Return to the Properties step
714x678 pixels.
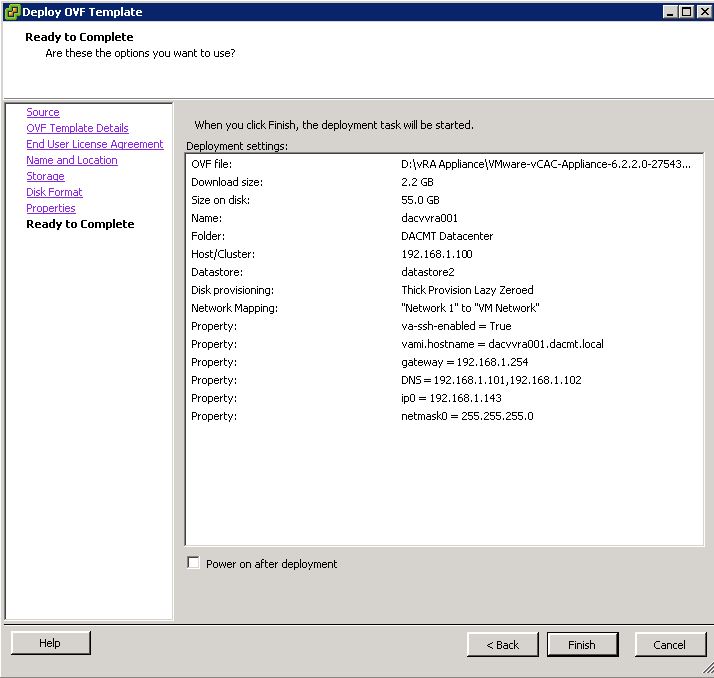(x=51, y=208)
